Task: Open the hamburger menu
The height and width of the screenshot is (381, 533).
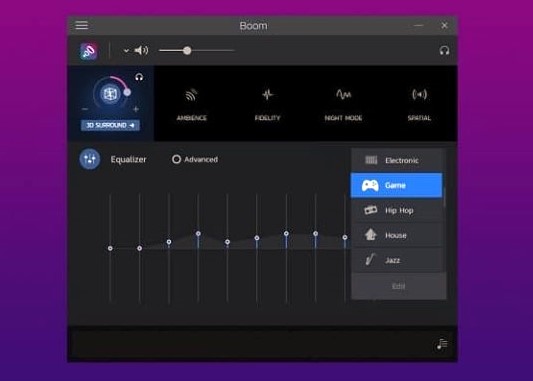Action: click(x=82, y=25)
